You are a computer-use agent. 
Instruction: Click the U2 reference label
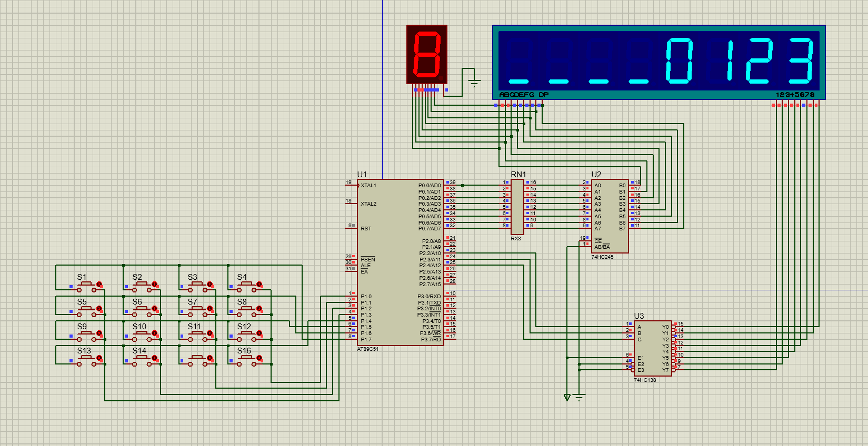click(x=596, y=175)
